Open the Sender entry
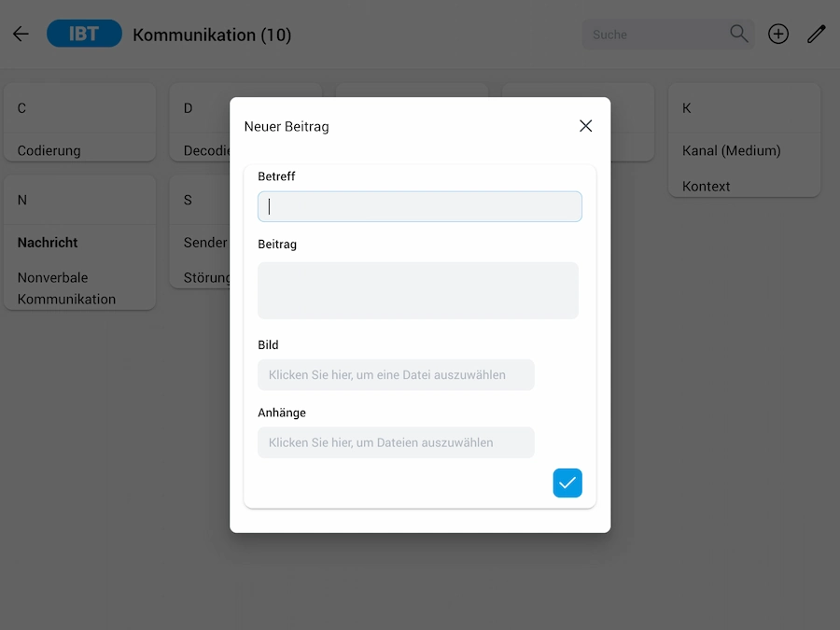Viewport: 840px width, 630px height. (205, 243)
